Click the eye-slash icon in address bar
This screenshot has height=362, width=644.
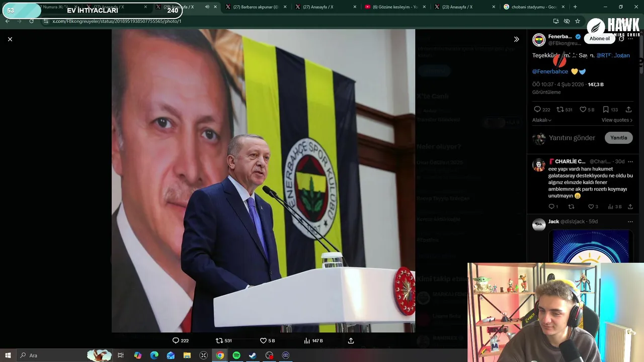click(567, 21)
